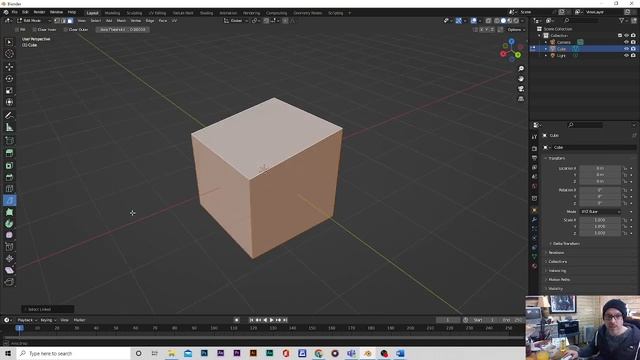Select the Smooth tool
The image size is (640, 360).
pyautogui.click(x=9, y=235)
